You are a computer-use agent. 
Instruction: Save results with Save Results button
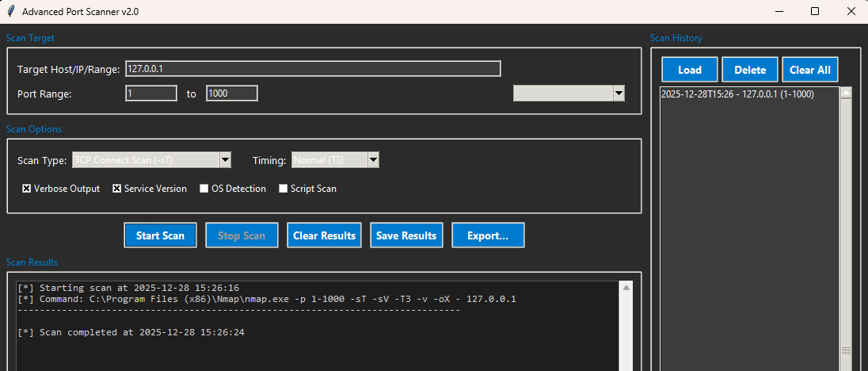pyautogui.click(x=406, y=235)
